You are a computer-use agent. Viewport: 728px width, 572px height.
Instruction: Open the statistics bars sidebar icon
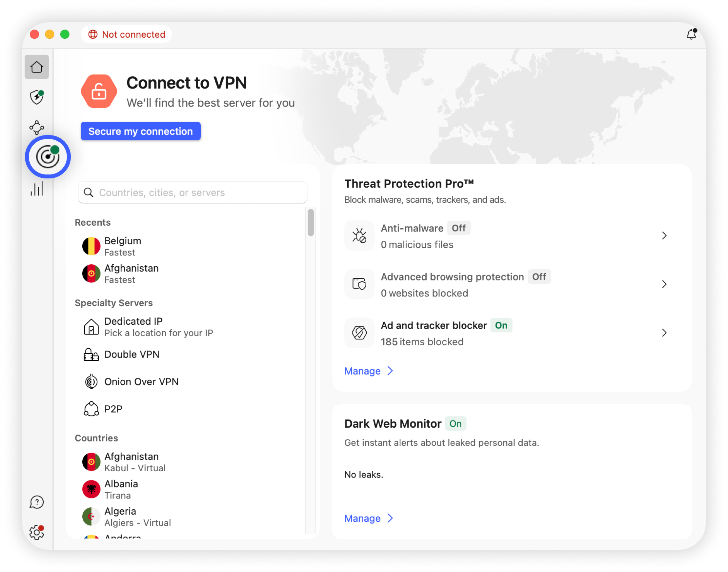36,189
